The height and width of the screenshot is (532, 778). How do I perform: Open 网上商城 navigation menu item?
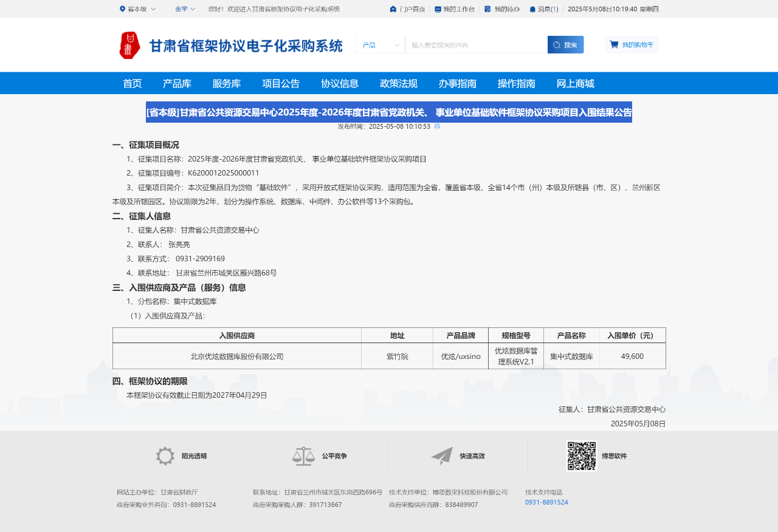(576, 84)
